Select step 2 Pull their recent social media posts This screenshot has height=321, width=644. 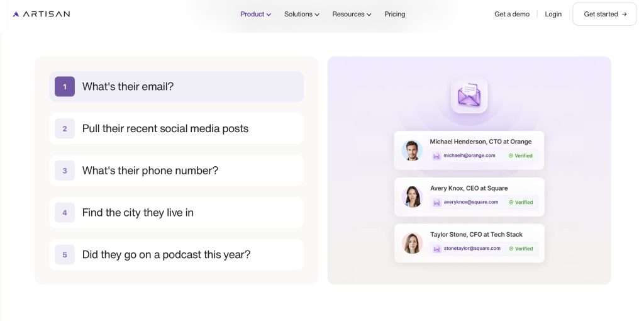176,128
